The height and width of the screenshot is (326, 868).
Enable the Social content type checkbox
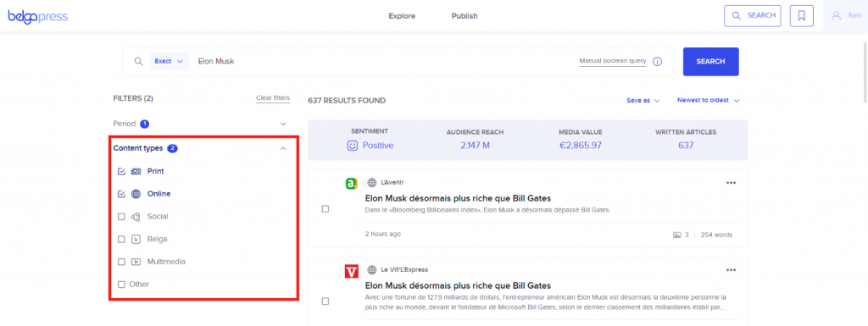coord(122,217)
